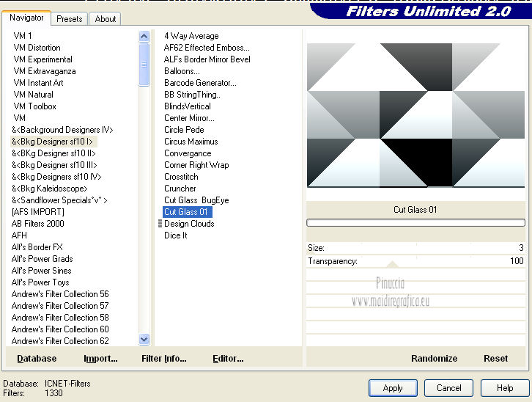532x402 pixels.
Task: Select Andrew's Filter Collection 62
Action: [60, 341]
